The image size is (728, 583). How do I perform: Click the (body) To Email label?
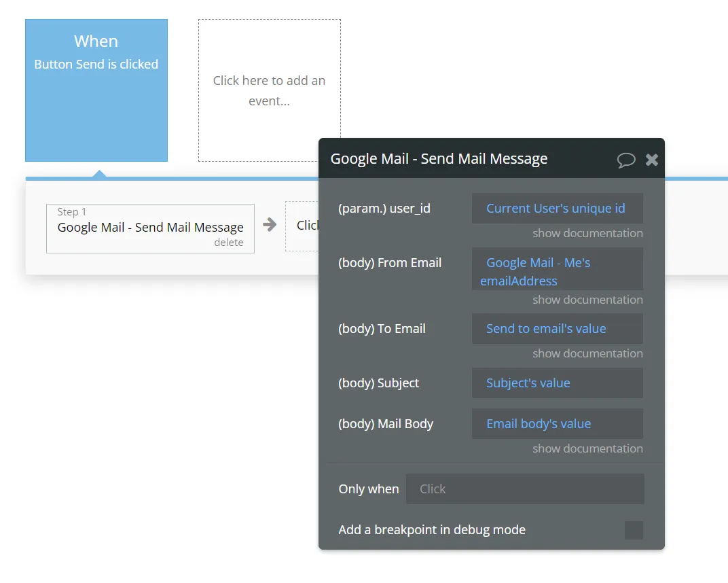(382, 328)
